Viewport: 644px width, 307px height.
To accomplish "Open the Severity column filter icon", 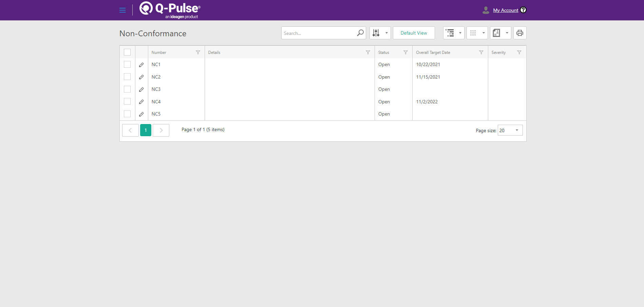I will [x=519, y=53].
